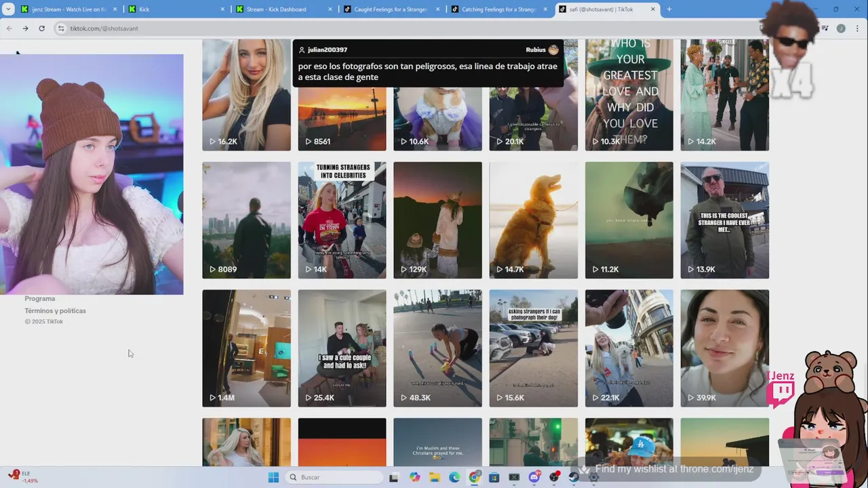The width and height of the screenshot is (868, 488).
Task: Switch to the 'Kick' tab
Action: tap(176, 9)
